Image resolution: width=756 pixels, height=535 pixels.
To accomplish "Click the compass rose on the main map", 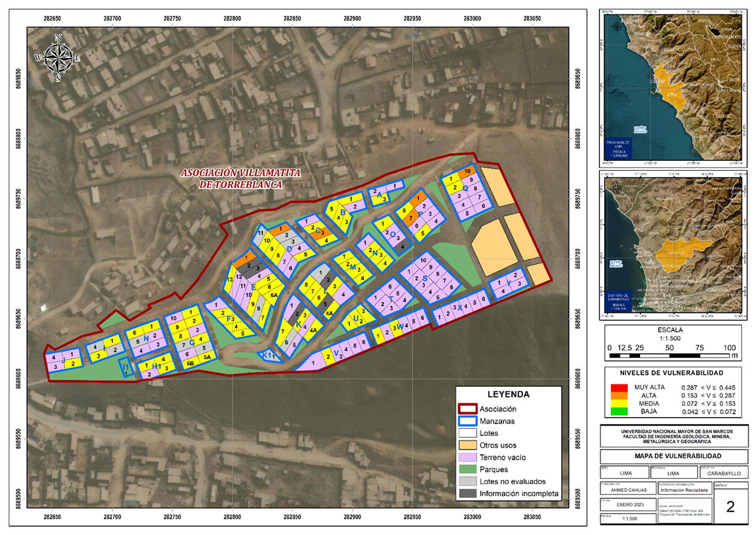I will tap(57, 58).
